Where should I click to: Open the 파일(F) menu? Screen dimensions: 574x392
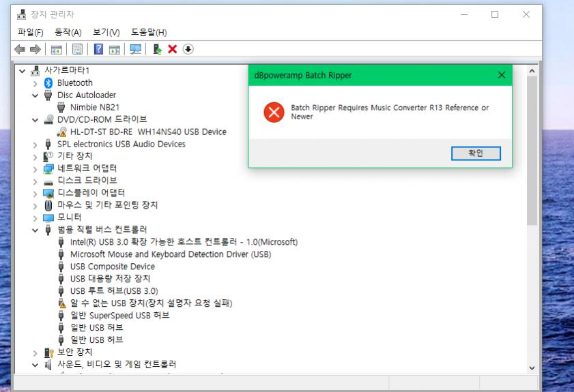[30, 32]
